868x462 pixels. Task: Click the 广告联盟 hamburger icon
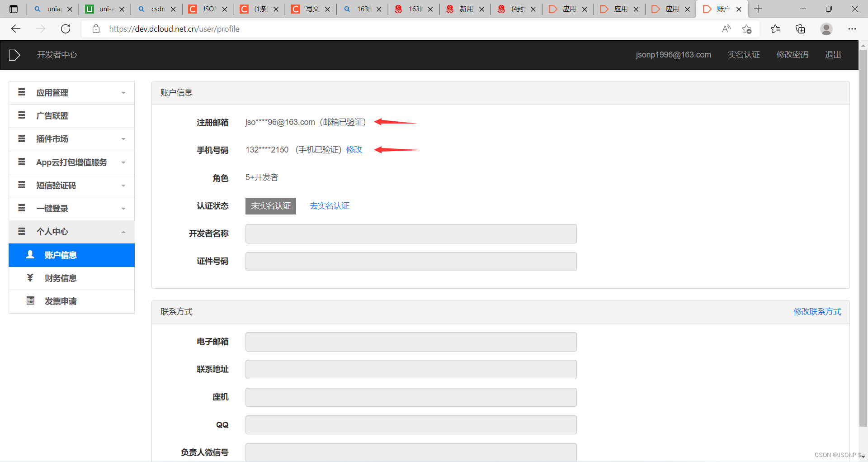pyautogui.click(x=21, y=115)
